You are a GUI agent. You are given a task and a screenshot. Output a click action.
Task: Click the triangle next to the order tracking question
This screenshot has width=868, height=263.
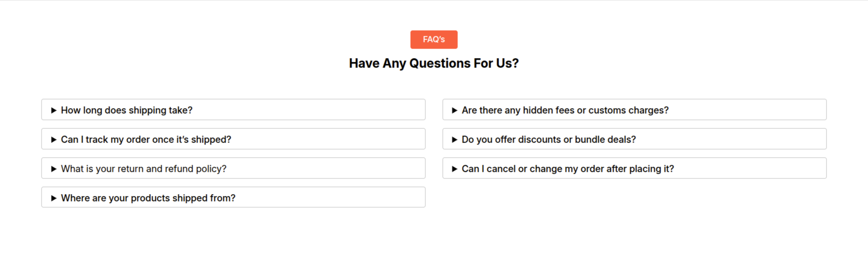point(54,140)
